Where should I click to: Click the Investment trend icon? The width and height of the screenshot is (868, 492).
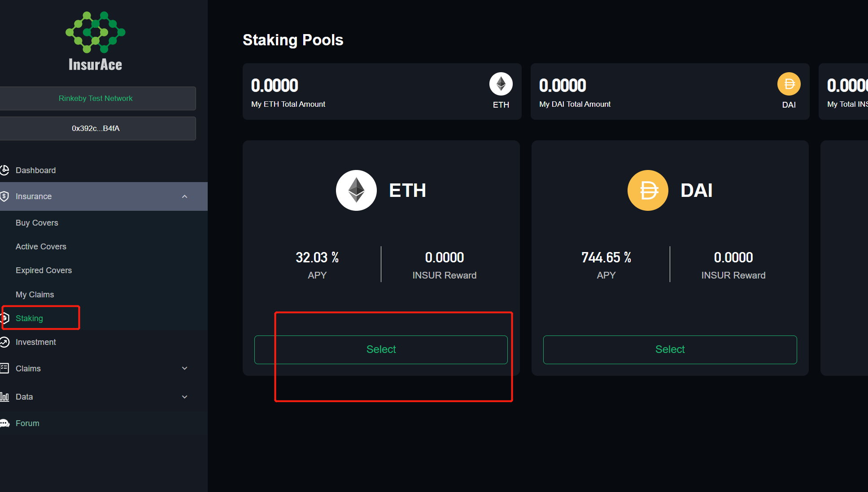point(4,342)
